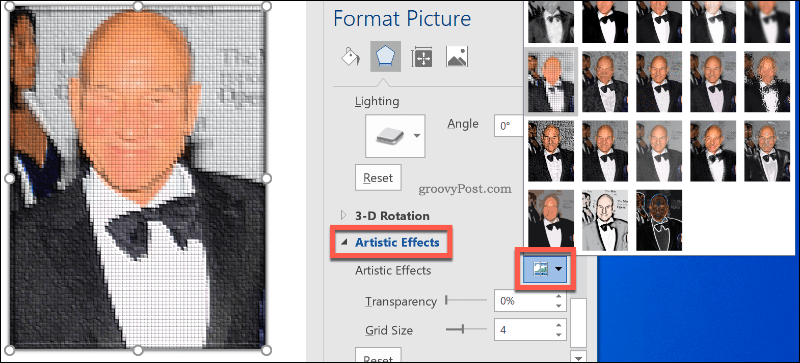Switch to the Picture tab icon
The width and height of the screenshot is (800, 363).
coord(457,56)
